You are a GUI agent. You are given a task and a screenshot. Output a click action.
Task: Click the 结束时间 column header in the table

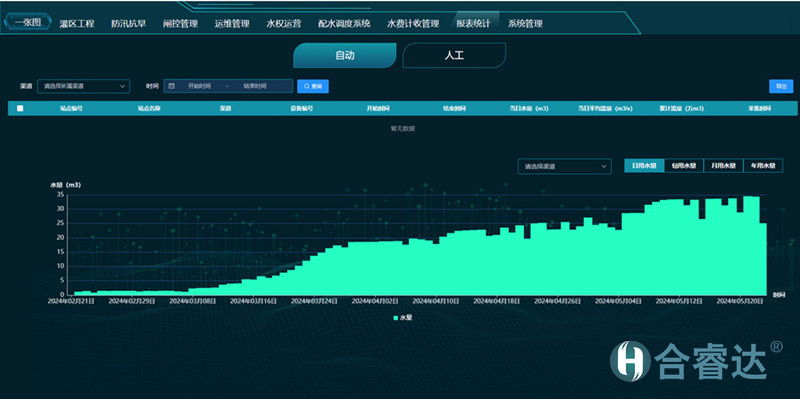[454, 108]
